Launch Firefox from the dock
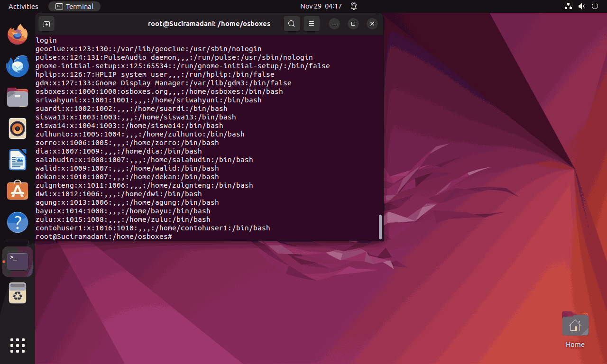Viewport: 607px width, 364px height. [x=18, y=34]
